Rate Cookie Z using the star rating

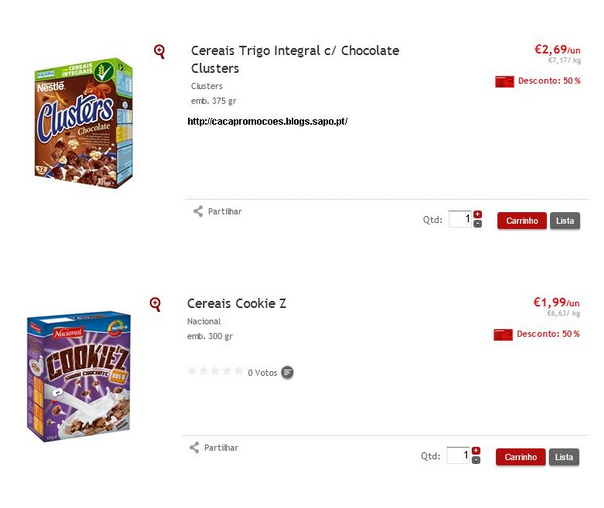pyautogui.click(x=215, y=371)
